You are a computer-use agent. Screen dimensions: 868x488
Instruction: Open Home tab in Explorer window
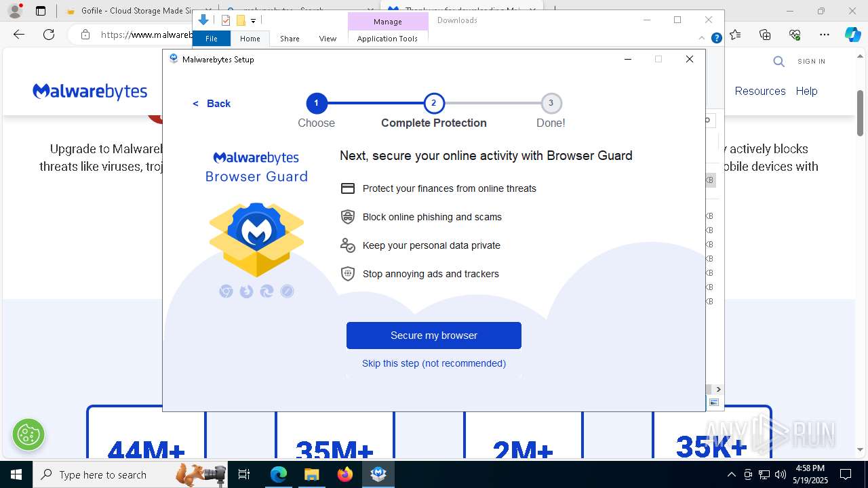pyautogui.click(x=250, y=39)
